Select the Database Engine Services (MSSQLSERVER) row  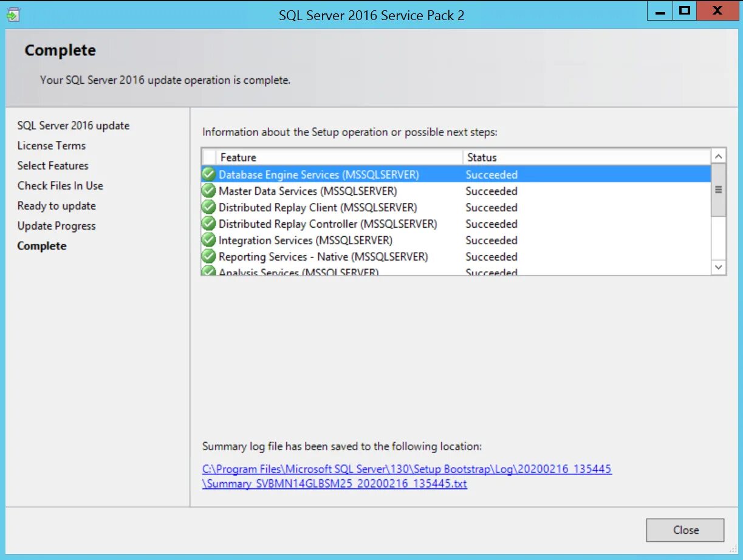(456, 174)
